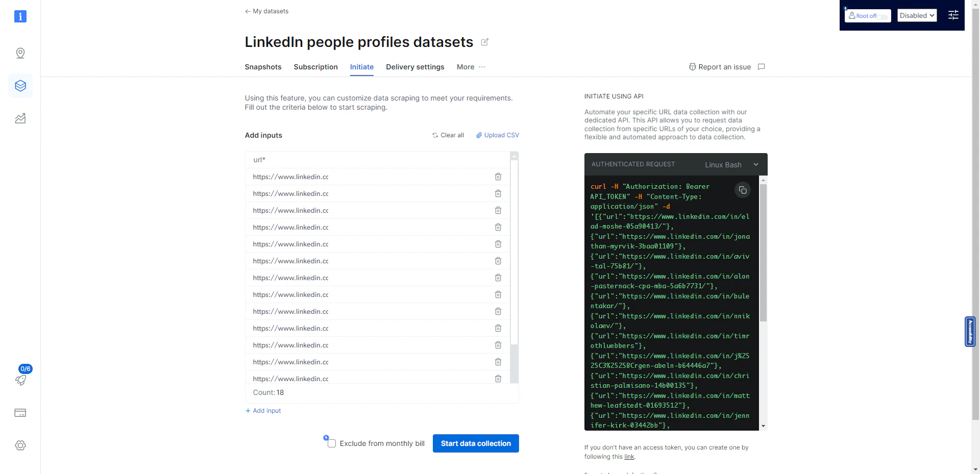980x474 pixels.
Task: Follow the access token 'link' hyperlink
Action: coord(629,457)
